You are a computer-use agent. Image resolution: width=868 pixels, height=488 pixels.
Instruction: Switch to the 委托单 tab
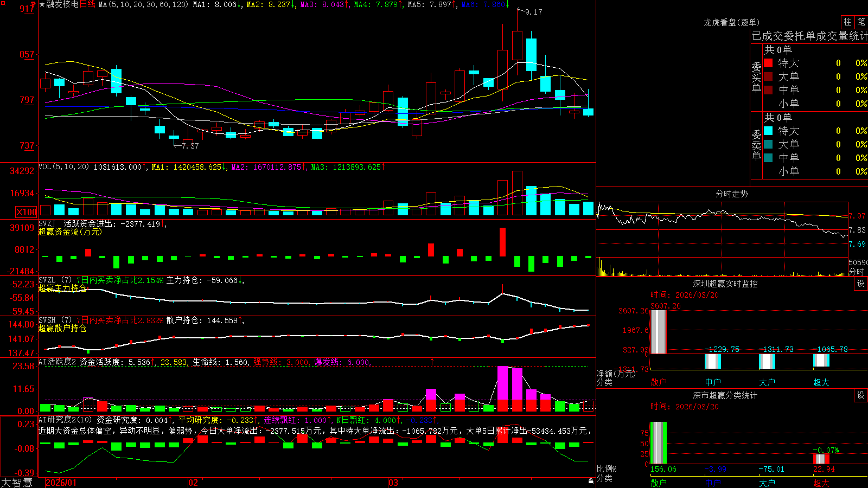coord(800,36)
